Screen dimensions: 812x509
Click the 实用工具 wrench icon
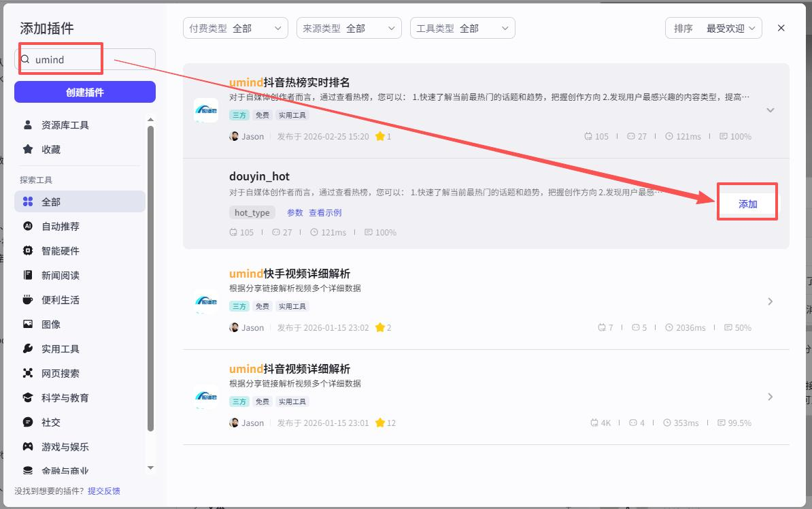tap(28, 348)
